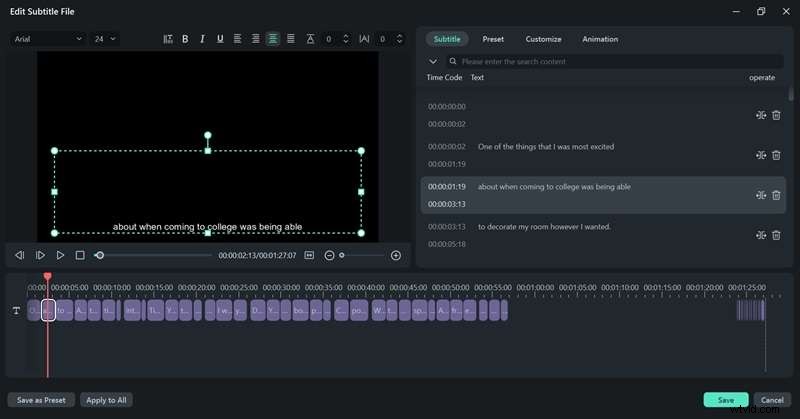Viewport: 800px width, 419px height.
Task: Select 'to decorate my room however I wanted.' text
Action: (x=544, y=227)
